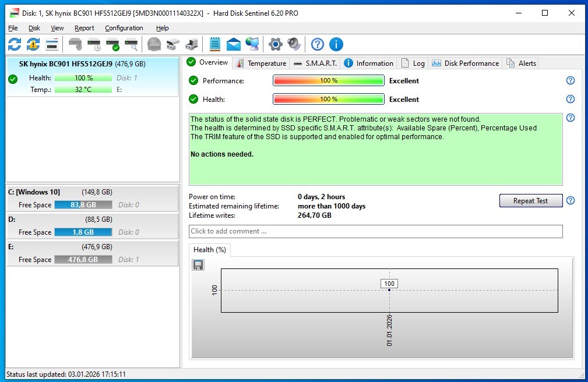Open the report notepad icon in toolbar
Screen dimensions: 588x382
214,44
